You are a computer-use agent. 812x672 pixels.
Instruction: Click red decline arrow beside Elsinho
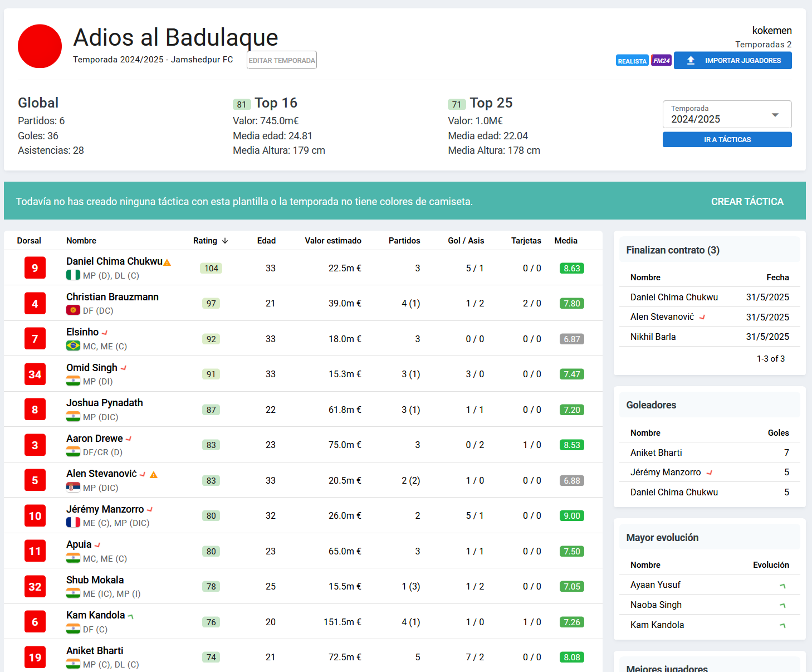click(105, 333)
